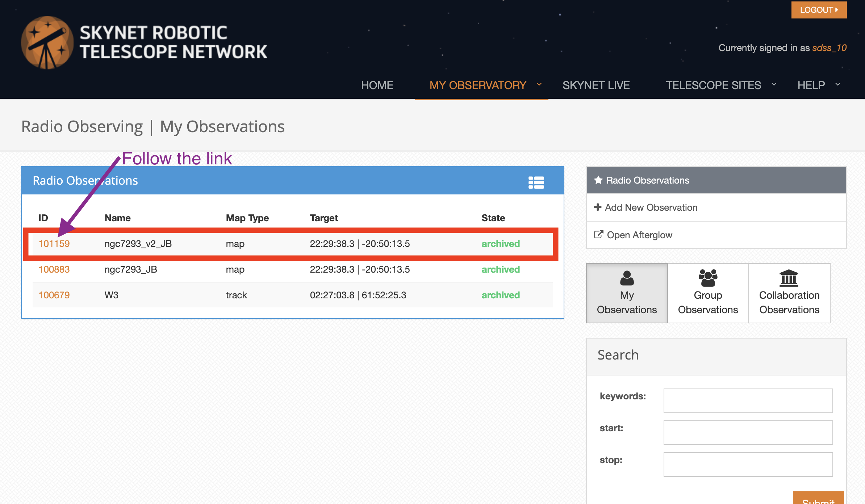The image size is (865, 504).
Task: Open the Skynet Live menu item
Action: [x=596, y=85]
